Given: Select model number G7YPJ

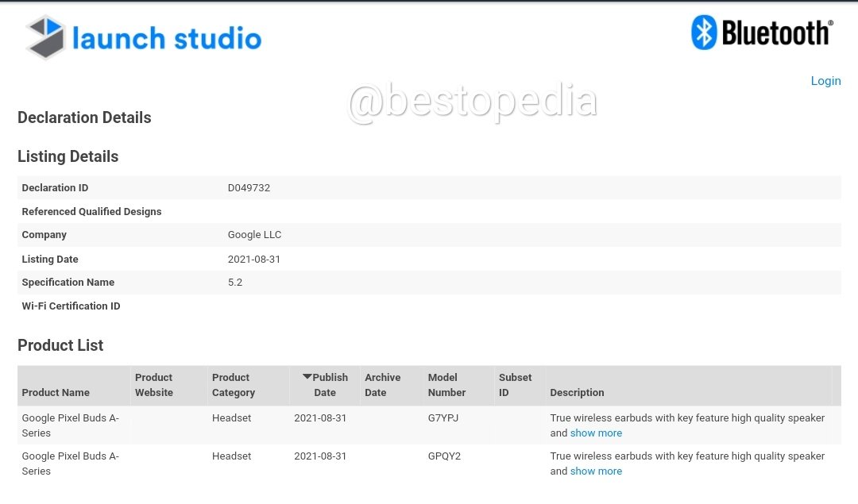Looking at the screenshot, I should (443, 417).
